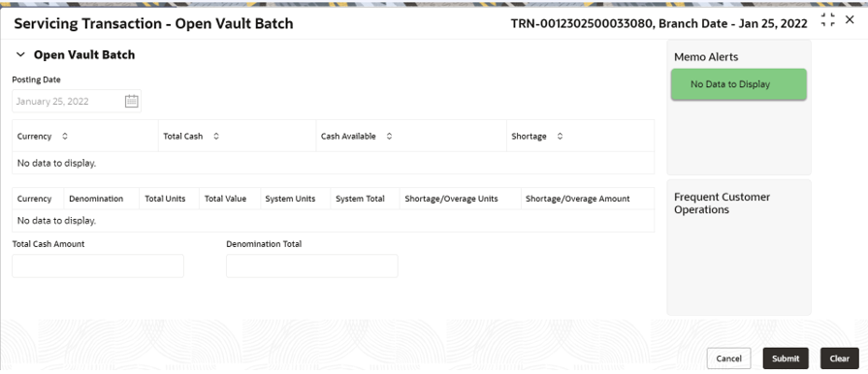
Task: Select the Shortage/Overage Amount column header
Action: point(577,199)
